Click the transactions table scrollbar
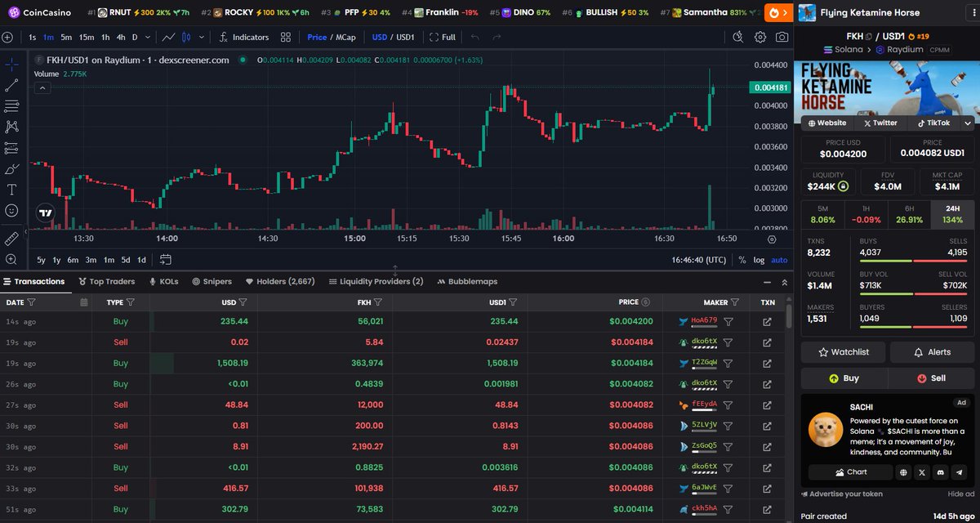This screenshot has width=980, height=523. click(x=789, y=316)
